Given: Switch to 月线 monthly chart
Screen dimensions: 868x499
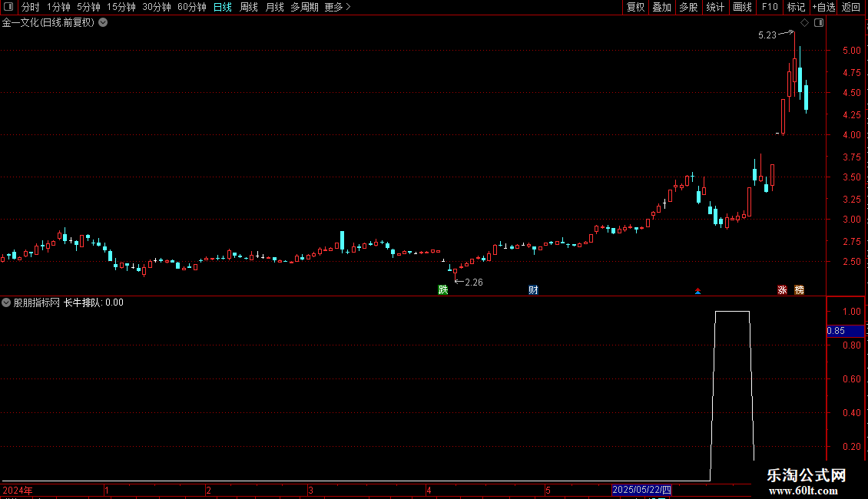Looking at the screenshot, I should pyautogui.click(x=274, y=7).
